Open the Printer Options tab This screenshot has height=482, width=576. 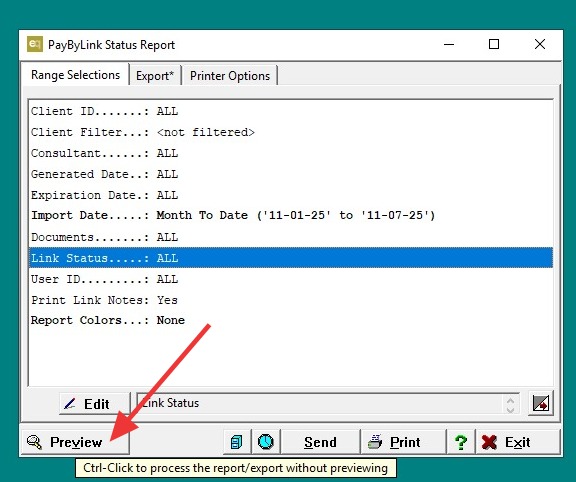[x=230, y=76]
